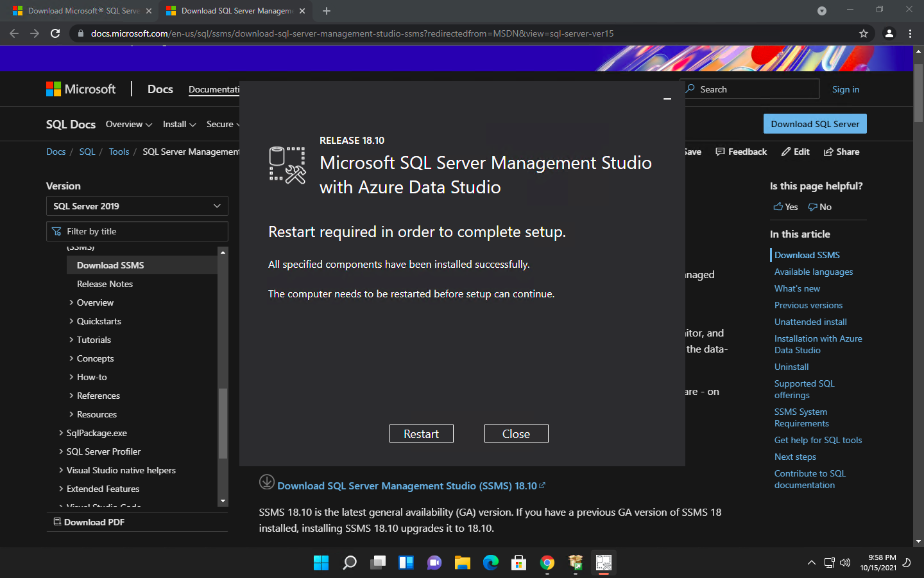
Task: Open Microsoft Store from the taskbar
Action: (518, 563)
